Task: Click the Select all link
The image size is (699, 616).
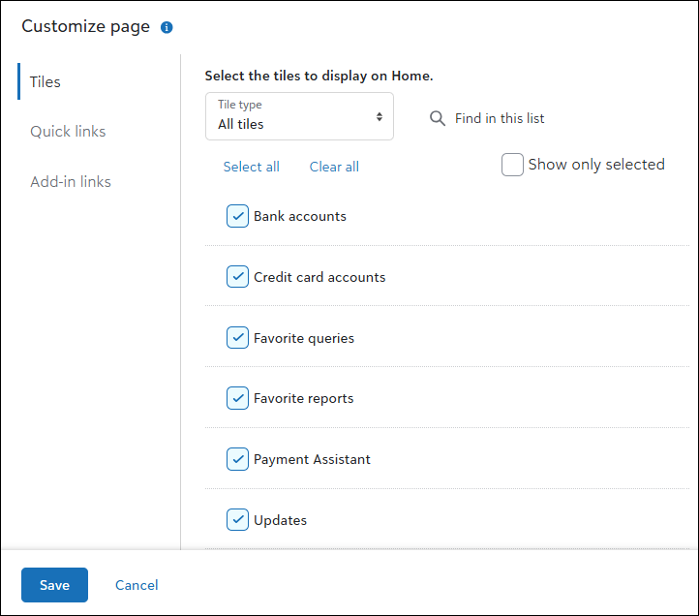Action: tap(251, 167)
